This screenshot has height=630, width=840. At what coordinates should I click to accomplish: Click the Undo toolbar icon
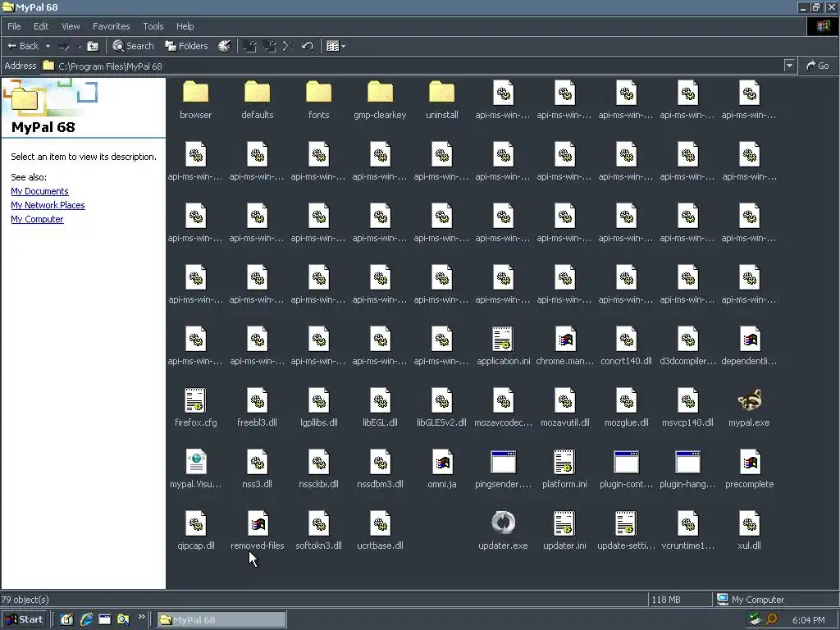click(308, 46)
